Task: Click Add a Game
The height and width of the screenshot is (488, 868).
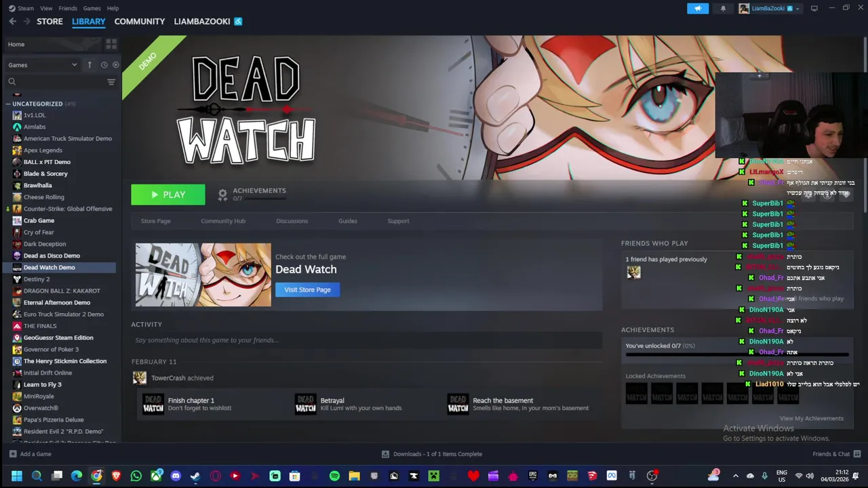Action: (31, 454)
